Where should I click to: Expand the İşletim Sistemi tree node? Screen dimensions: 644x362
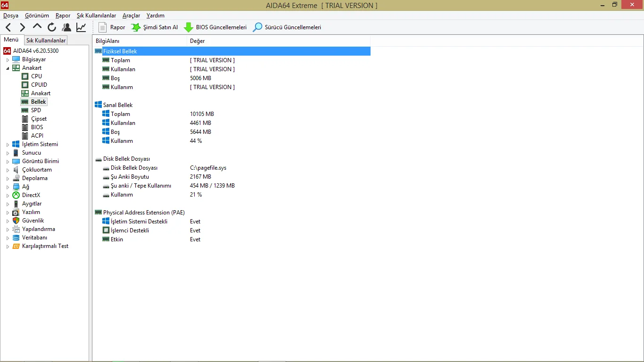[x=8, y=145]
